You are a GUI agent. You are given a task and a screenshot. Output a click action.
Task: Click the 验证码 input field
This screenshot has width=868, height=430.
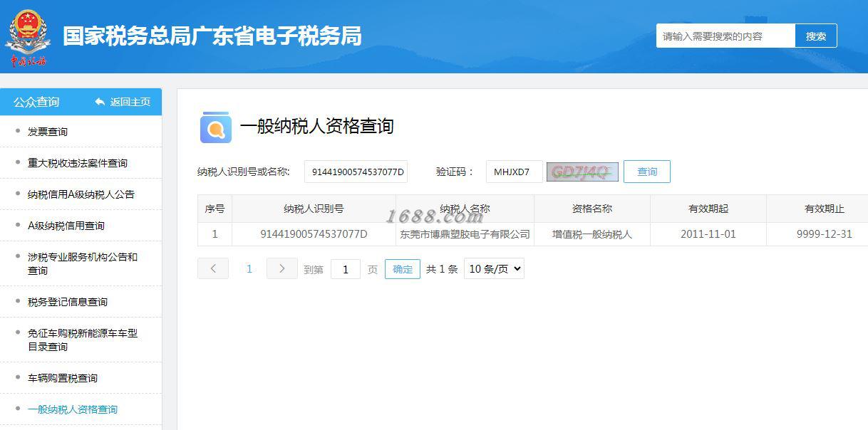coord(515,172)
